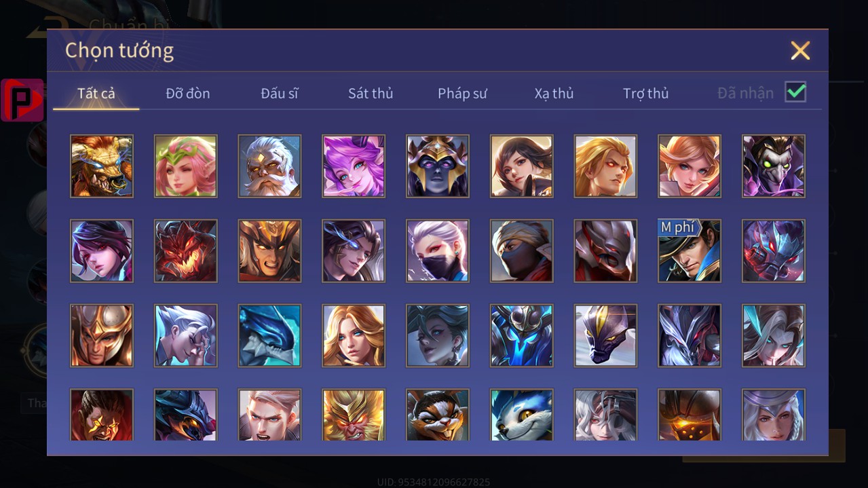This screenshot has height=488, width=868.
Task: Select the golden lion beast hero portrait
Action: (x=102, y=166)
